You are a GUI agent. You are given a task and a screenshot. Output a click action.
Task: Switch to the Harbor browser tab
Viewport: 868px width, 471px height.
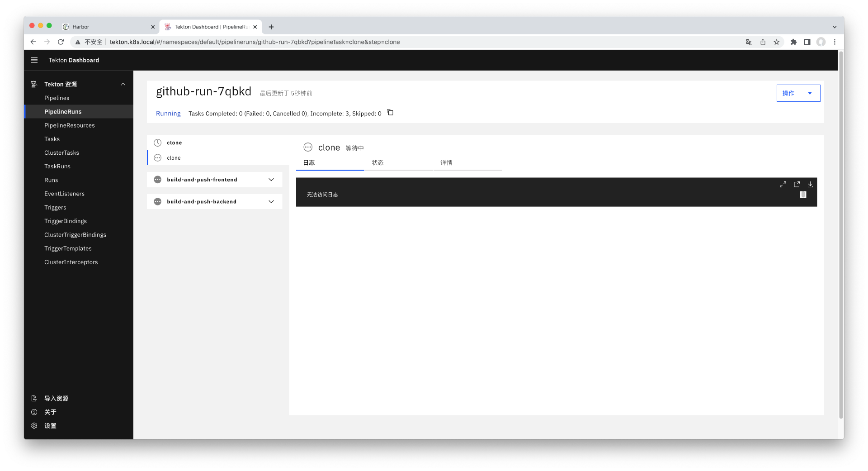click(x=108, y=27)
